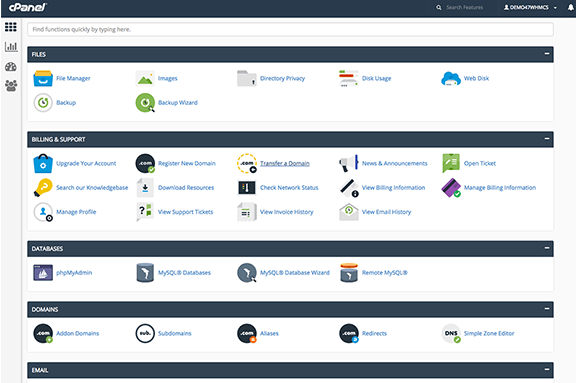
Task: Click the View Billing Information icon
Action: (x=349, y=188)
